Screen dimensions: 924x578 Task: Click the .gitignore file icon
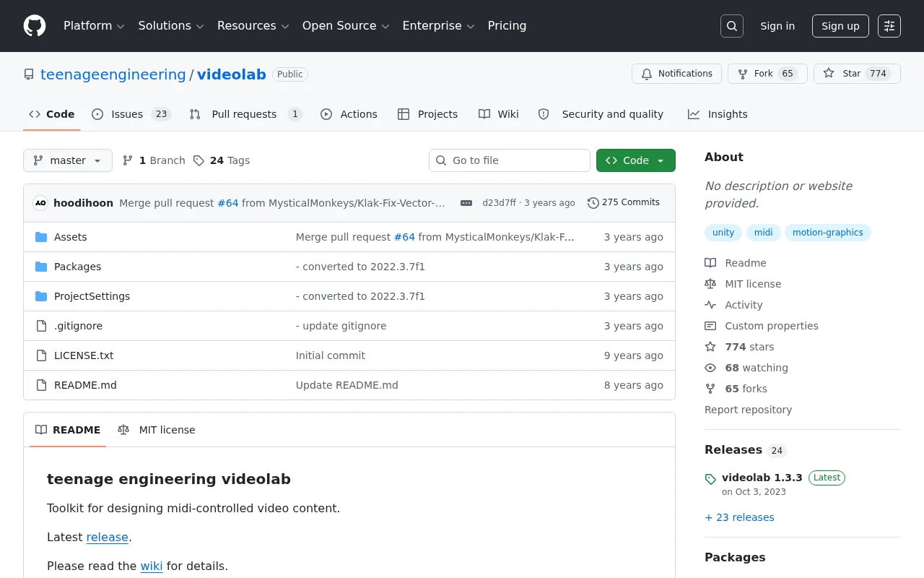41,326
